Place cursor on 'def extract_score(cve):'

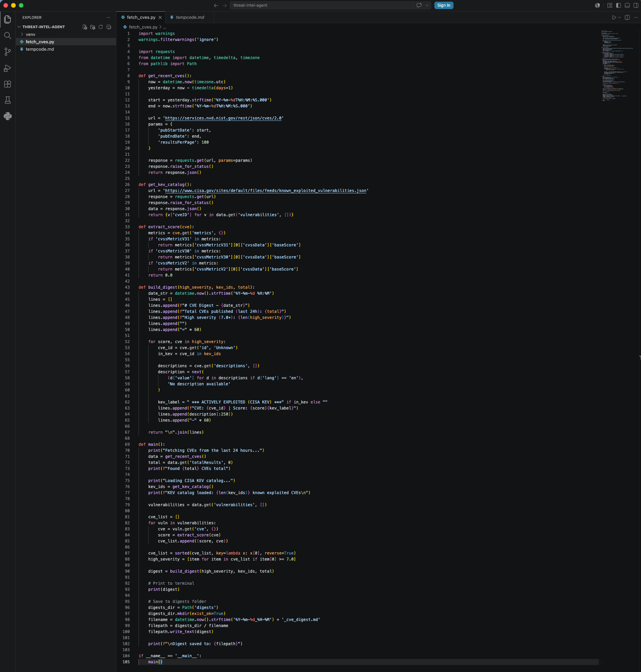coord(166,227)
